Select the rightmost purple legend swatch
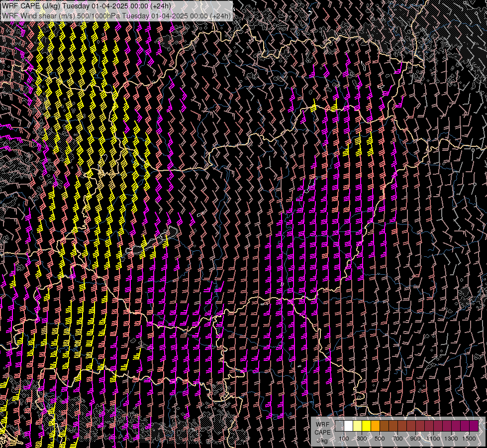The image size is (487, 448). tap(474, 426)
